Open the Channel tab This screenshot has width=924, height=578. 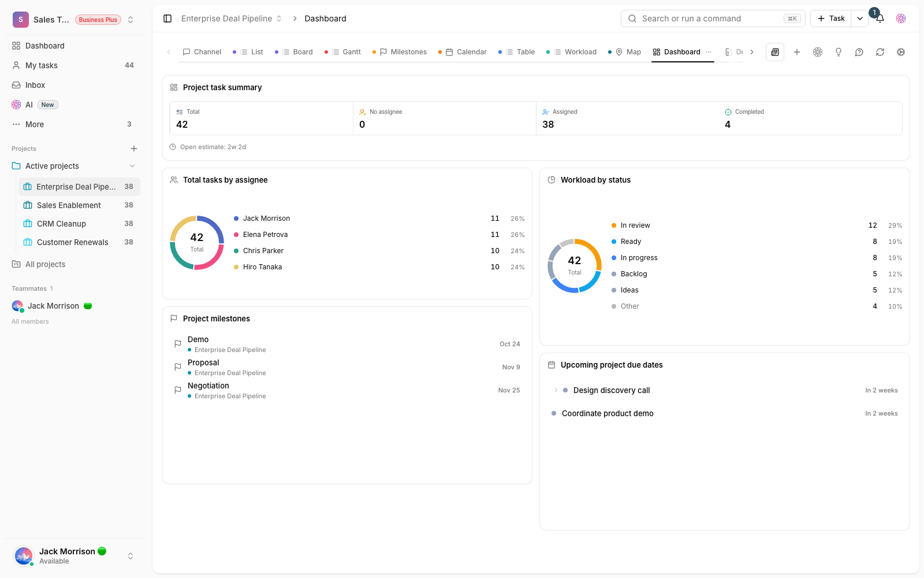pos(202,52)
